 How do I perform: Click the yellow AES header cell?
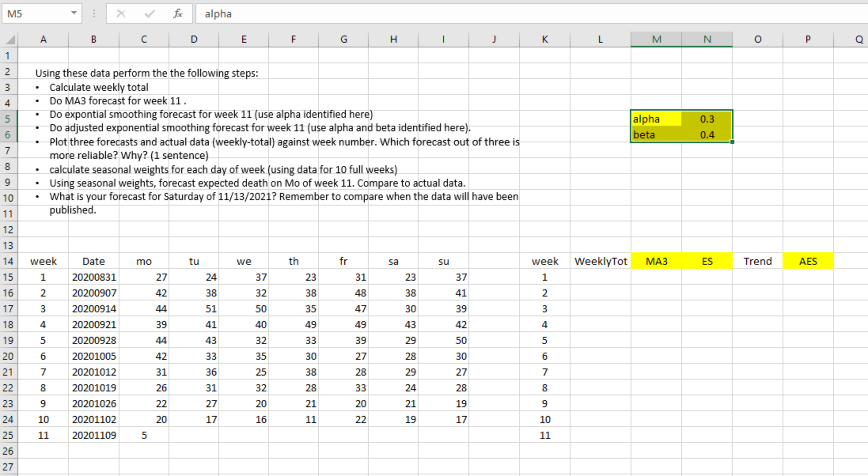pyautogui.click(x=808, y=261)
